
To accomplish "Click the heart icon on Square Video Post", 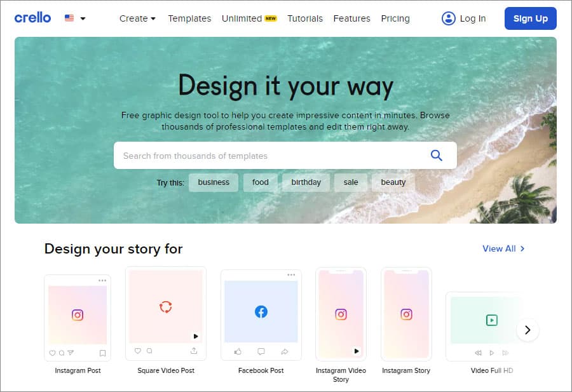I will tap(137, 351).
